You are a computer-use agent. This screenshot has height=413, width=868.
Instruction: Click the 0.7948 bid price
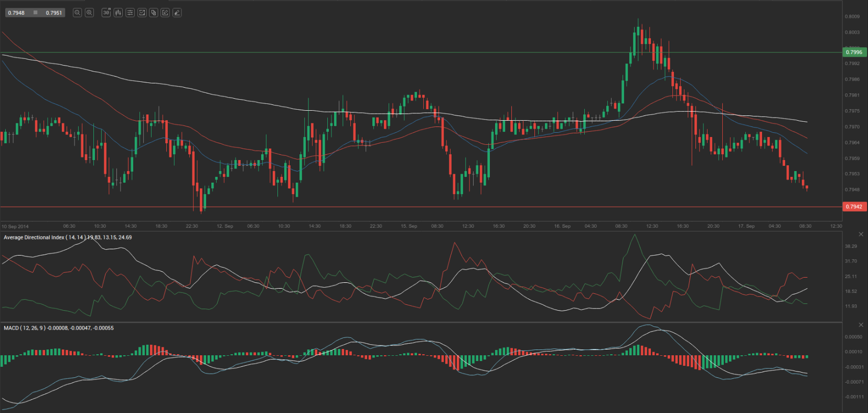[x=16, y=13]
